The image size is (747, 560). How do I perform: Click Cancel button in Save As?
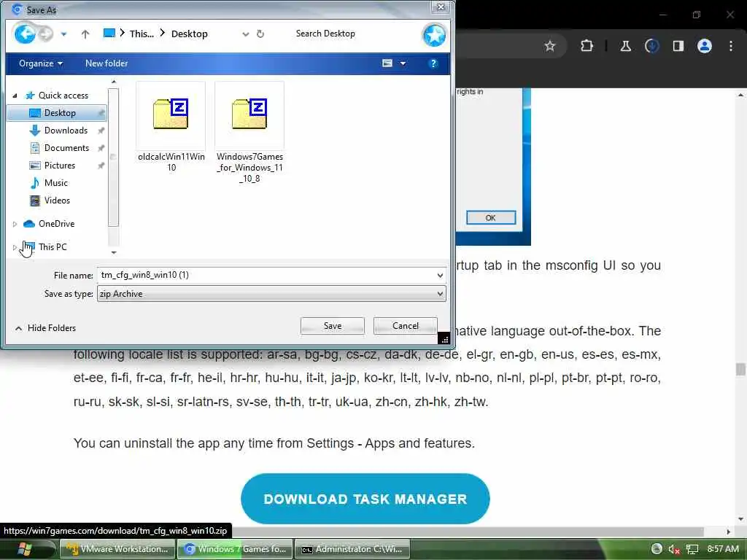[x=406, y=326]
